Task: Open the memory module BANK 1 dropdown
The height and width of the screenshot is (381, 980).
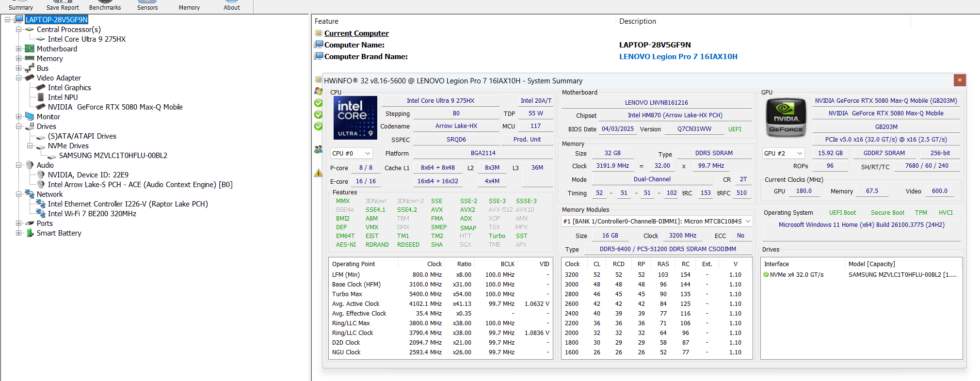Action: [x=657, y=221]
